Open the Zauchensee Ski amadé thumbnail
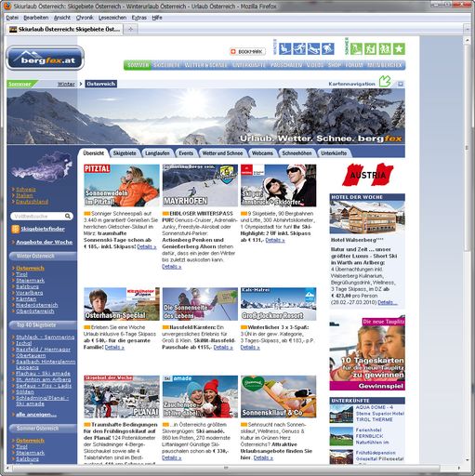 click(x=200, y=397)
